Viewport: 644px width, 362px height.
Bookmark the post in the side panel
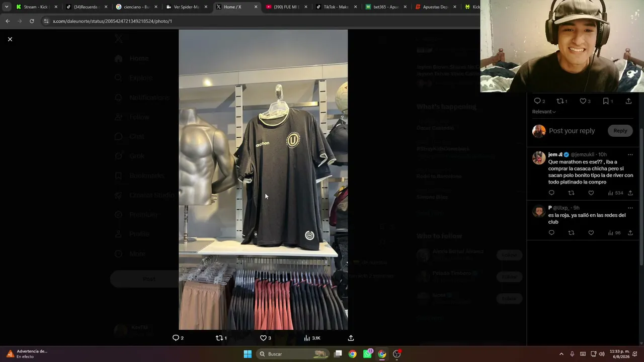tap(608, 101)
